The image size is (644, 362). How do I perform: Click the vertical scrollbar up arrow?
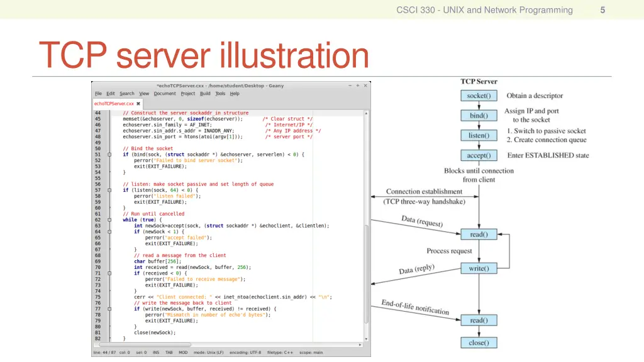[x=367, y=114]
